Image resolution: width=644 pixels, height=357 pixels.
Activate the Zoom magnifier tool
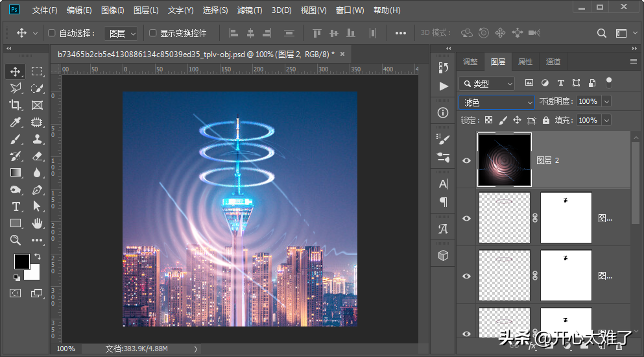click(15, 240)
